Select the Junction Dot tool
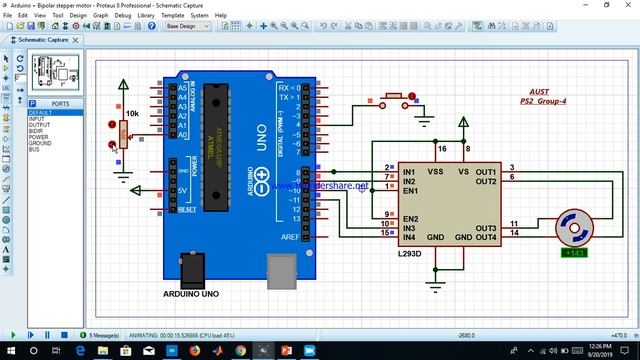640x360 pixels. pos(6,78)
